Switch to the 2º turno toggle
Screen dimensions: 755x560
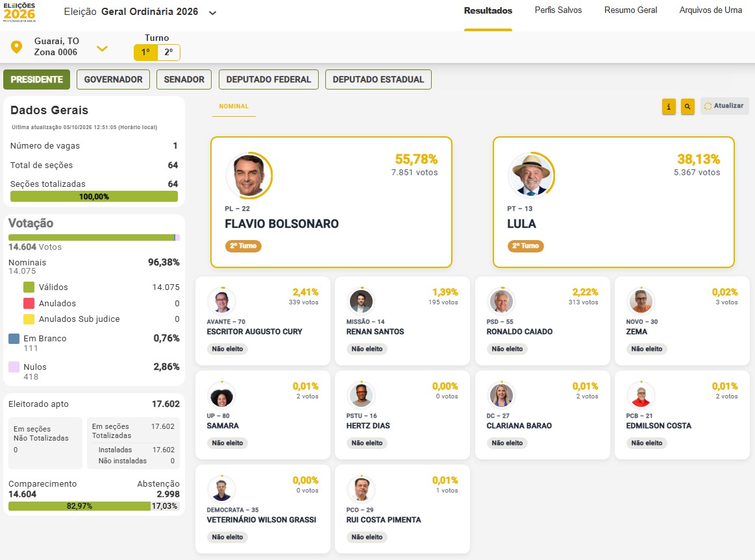[169, 52]
